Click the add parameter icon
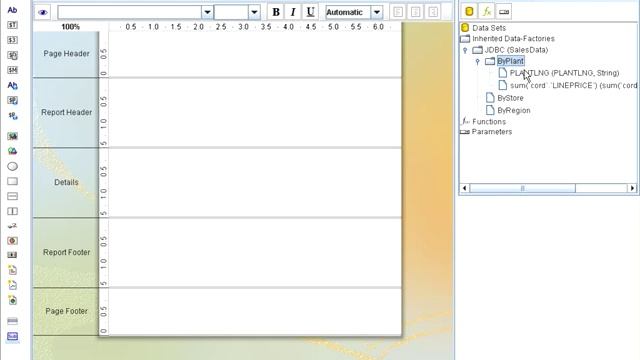This screenshot has width=640, height=360. (504, 11)
